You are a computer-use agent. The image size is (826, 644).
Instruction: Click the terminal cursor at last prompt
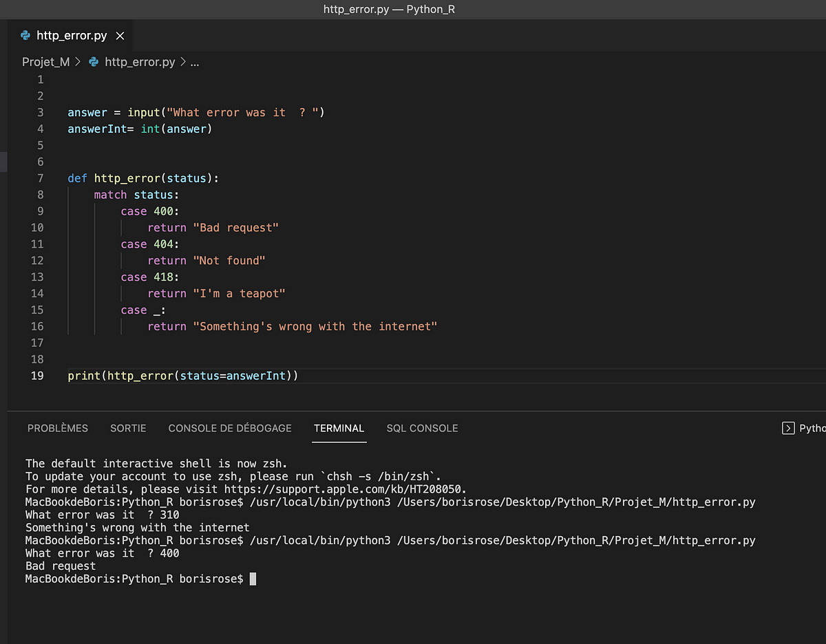[x=253, y=579]
